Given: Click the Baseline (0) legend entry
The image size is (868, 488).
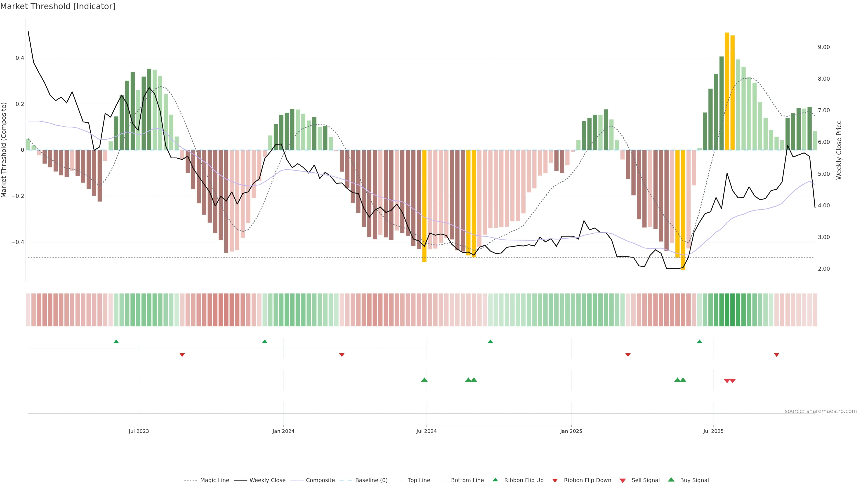Looking at the screenshot, I should [x=371, y=480].
